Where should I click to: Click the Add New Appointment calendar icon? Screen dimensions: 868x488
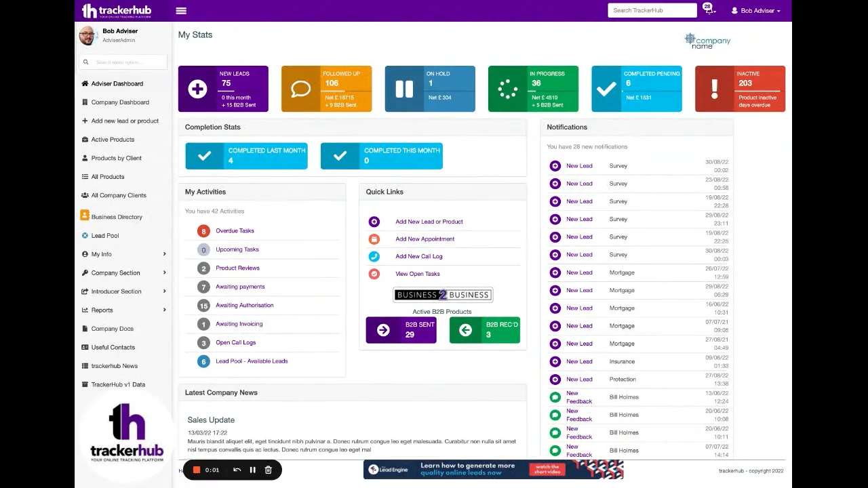pos(374,239)
